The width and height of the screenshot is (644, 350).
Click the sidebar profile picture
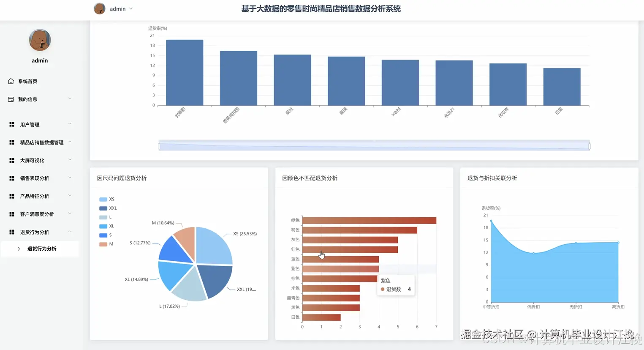click(39, 40)
